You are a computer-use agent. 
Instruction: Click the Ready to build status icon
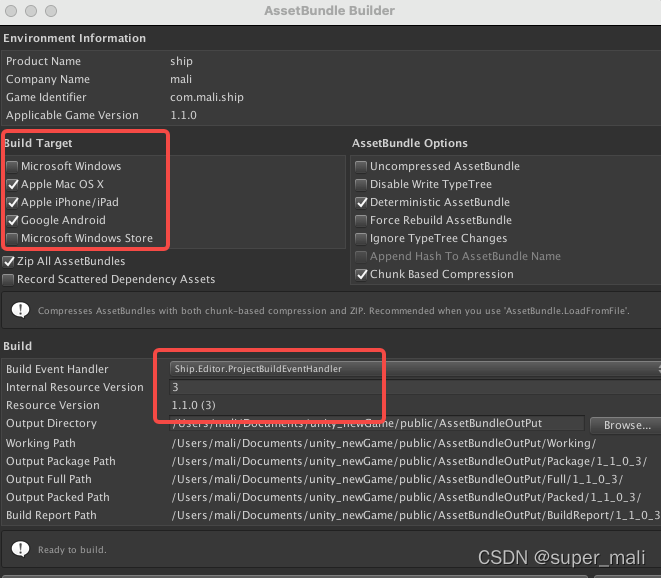coord(20,549)
